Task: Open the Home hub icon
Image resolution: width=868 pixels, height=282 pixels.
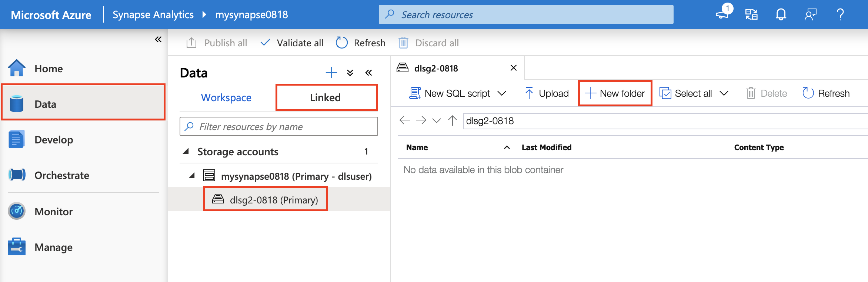Action: pos(17,68)
